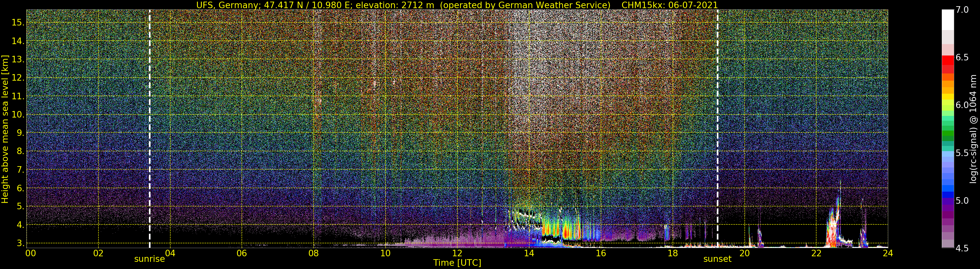This screenshot has height=269, width=980.
Task: Click the bright red colorbar segment near 6.5
Action: [x=948, y=60]
